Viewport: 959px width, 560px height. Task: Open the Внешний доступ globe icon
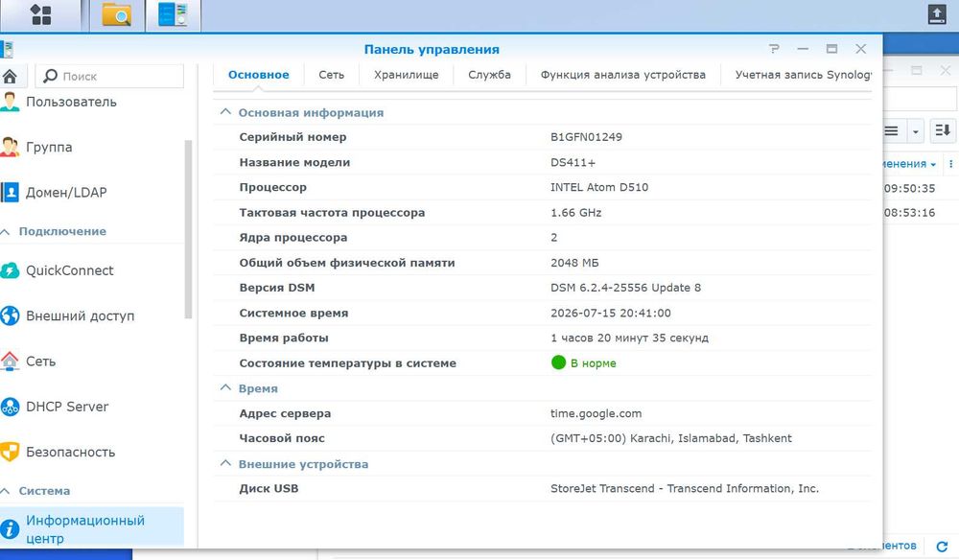pos(10,315)
